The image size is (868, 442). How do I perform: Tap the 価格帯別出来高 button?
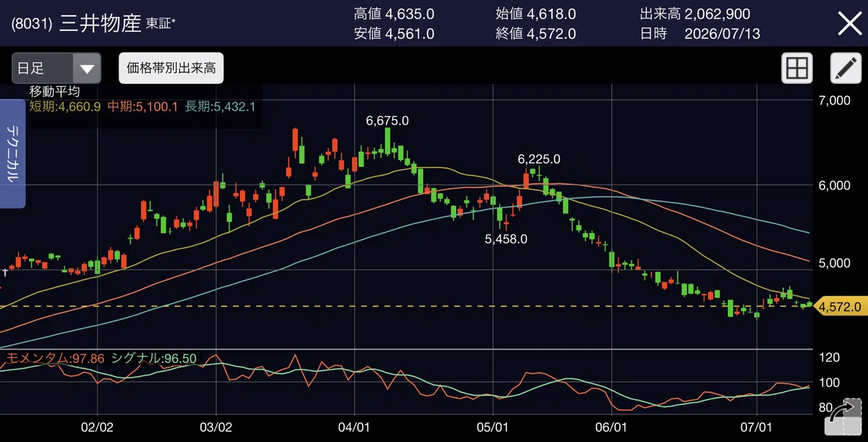click(x=171, y=69)
